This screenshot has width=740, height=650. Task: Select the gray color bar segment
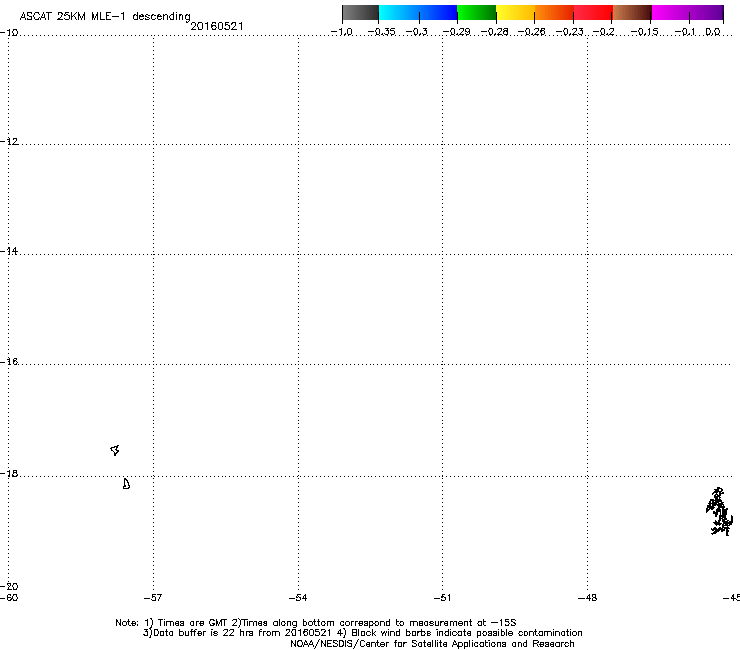coord(361,13)
